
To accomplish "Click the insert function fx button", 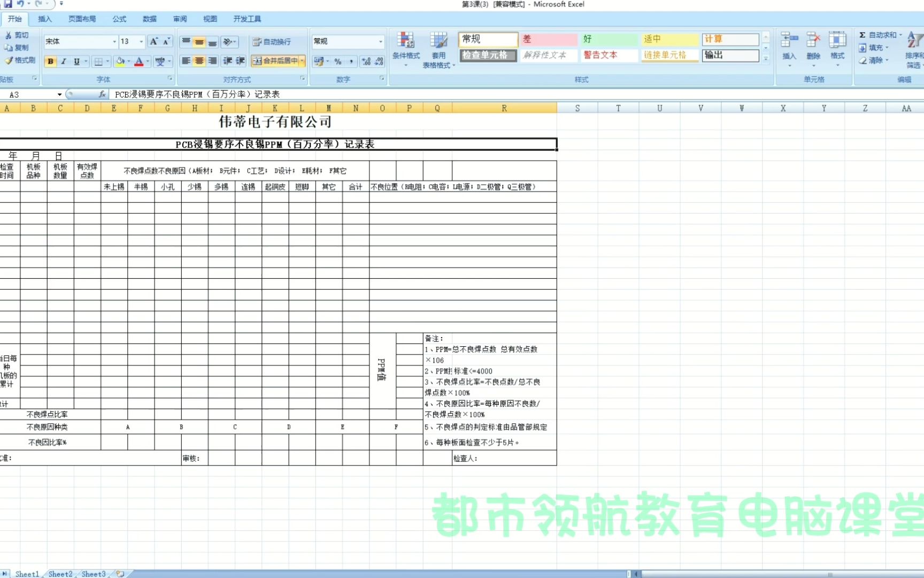I will click(102, 94).
